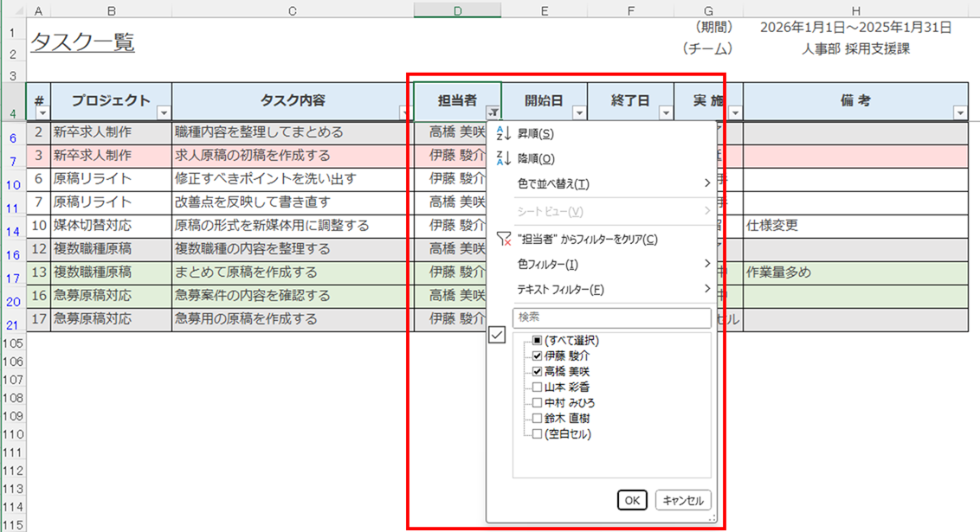
Task: Click the checkmark icon left of filter list
Action: 497,336
